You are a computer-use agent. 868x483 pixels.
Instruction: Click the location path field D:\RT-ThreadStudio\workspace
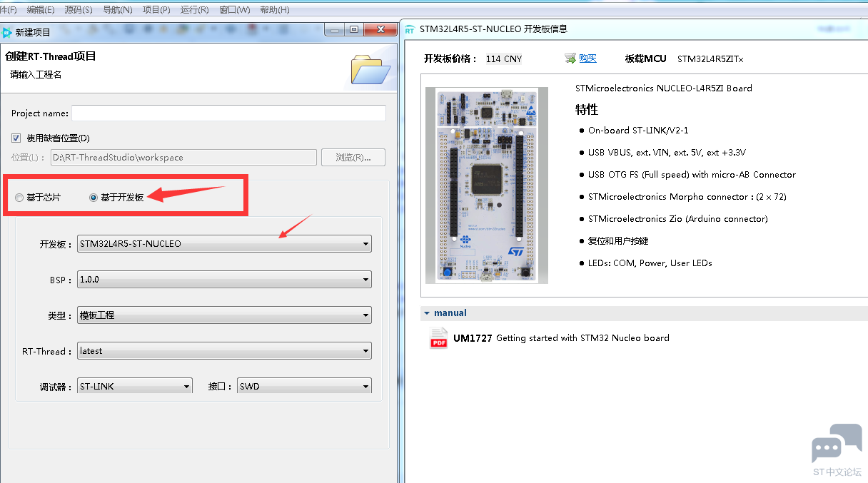[x=183, y=158]
